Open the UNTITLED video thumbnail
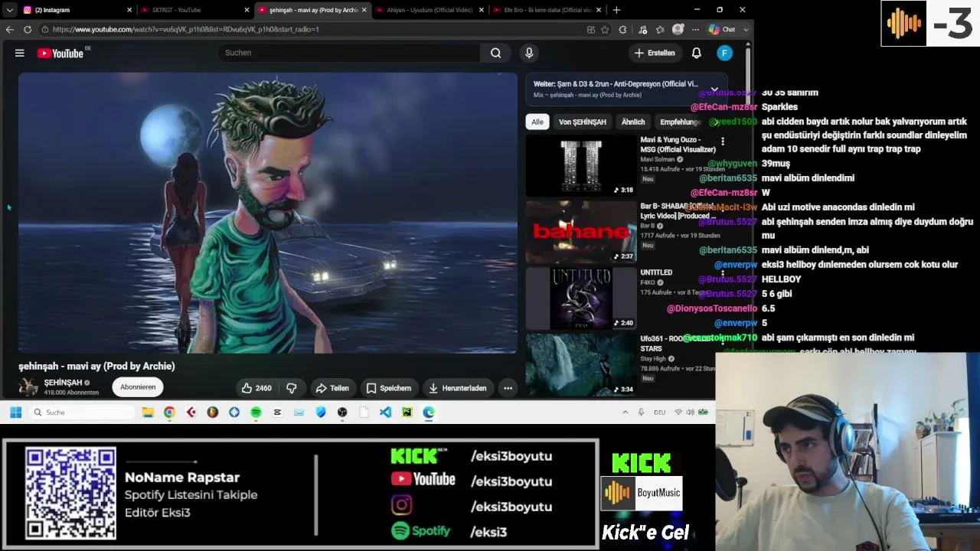Viewport: 980px width, 551px height. pos(581,298)
